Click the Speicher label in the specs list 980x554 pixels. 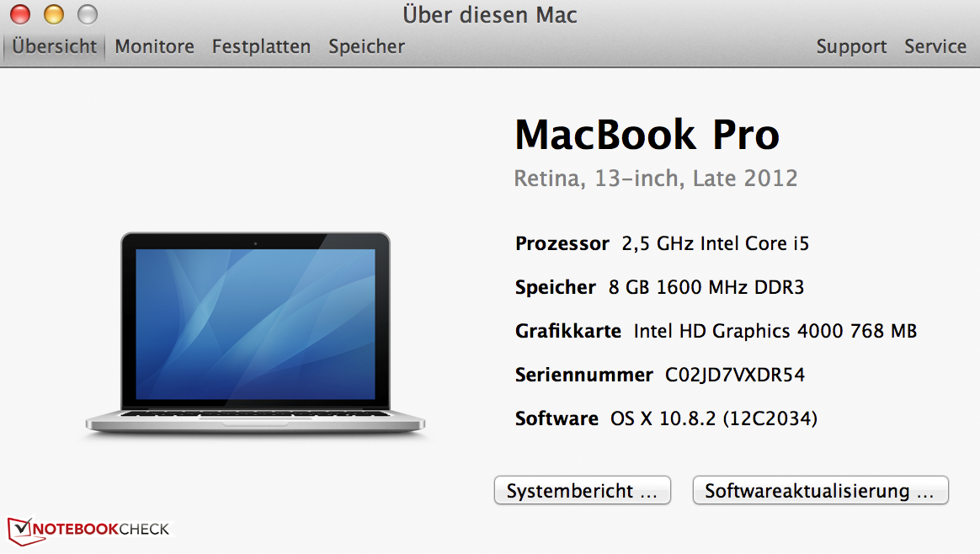coord(555,287)
